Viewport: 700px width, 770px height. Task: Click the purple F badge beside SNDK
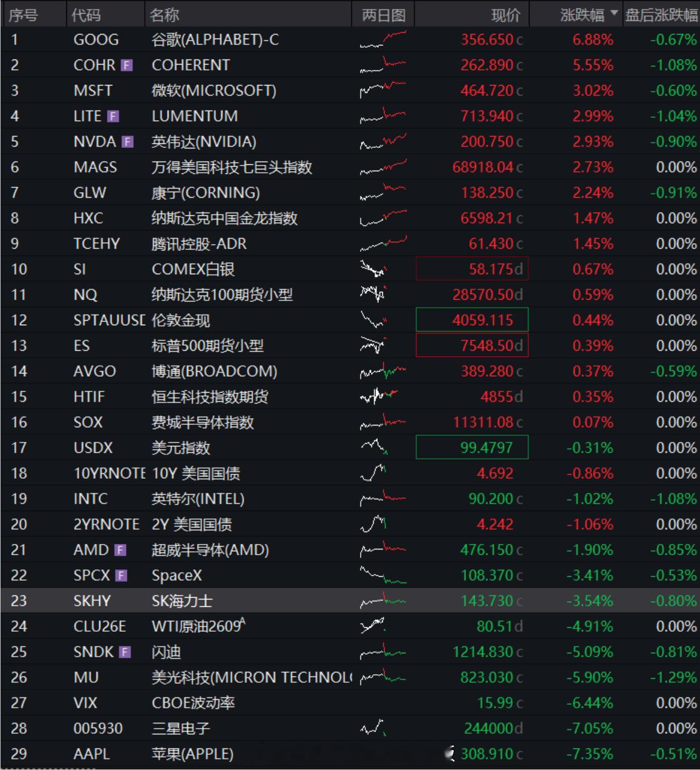click(x=125, y=652)
